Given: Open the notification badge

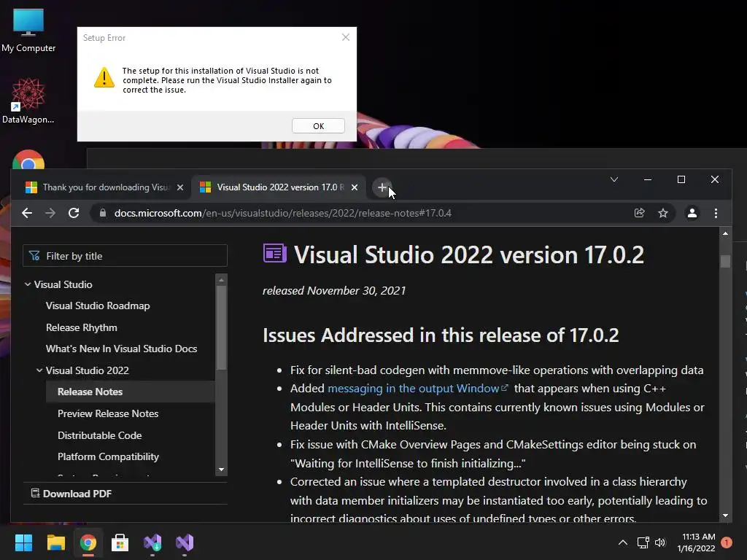Looking at the screenshot, I should click(x=727, y=542).
